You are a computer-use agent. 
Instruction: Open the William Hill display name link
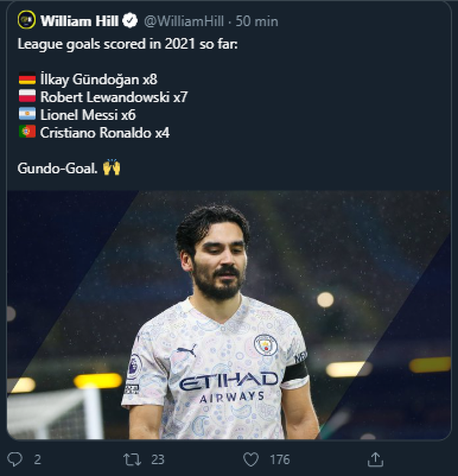click(x=79, y=21)
